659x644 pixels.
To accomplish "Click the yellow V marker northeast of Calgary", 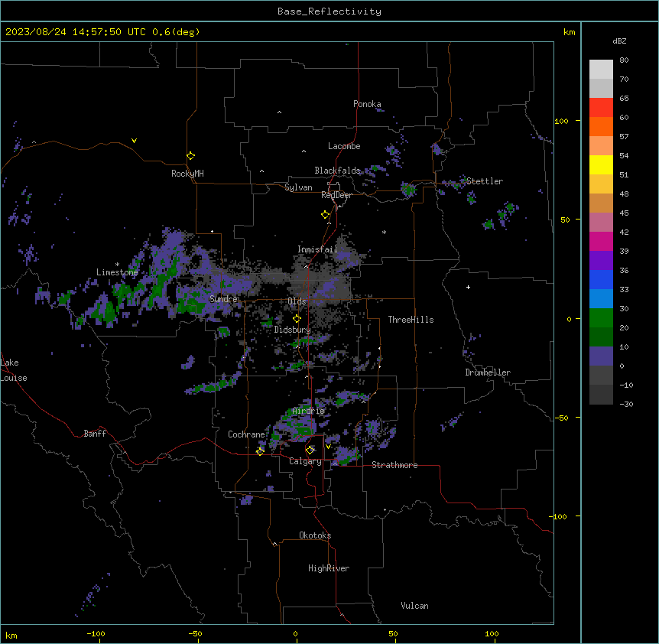I will click(x=328, y=447).
